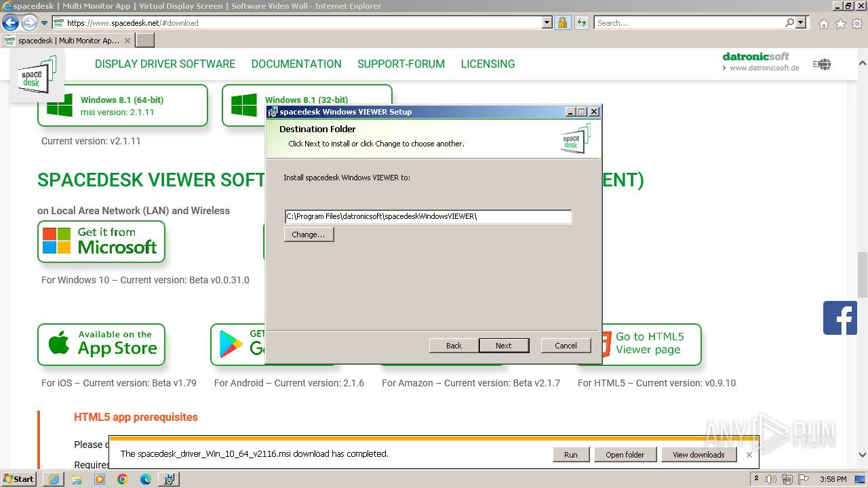Open the Windows Start button
Image resolution: width=868 pixels, height=488 pixels.
[19, 479]
